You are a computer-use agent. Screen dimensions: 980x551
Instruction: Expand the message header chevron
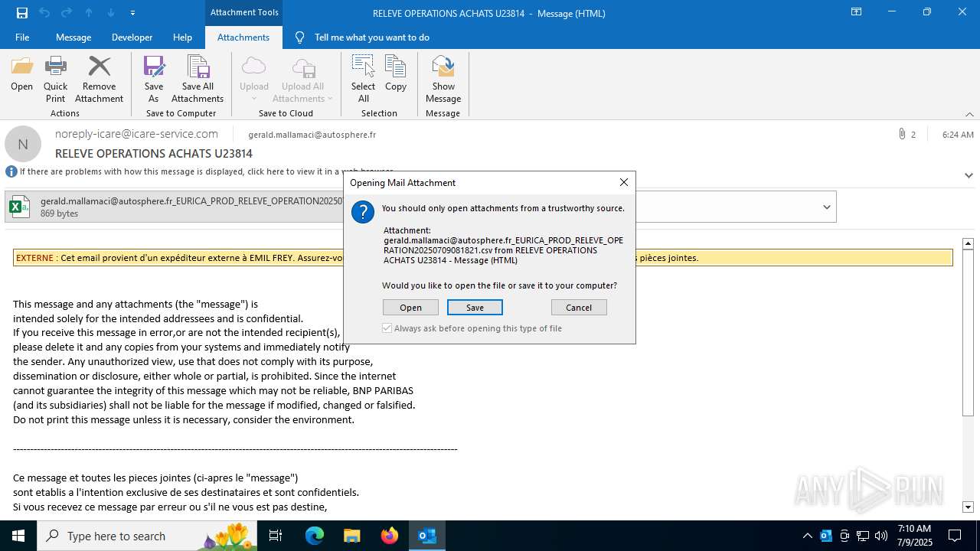point(969,175)
